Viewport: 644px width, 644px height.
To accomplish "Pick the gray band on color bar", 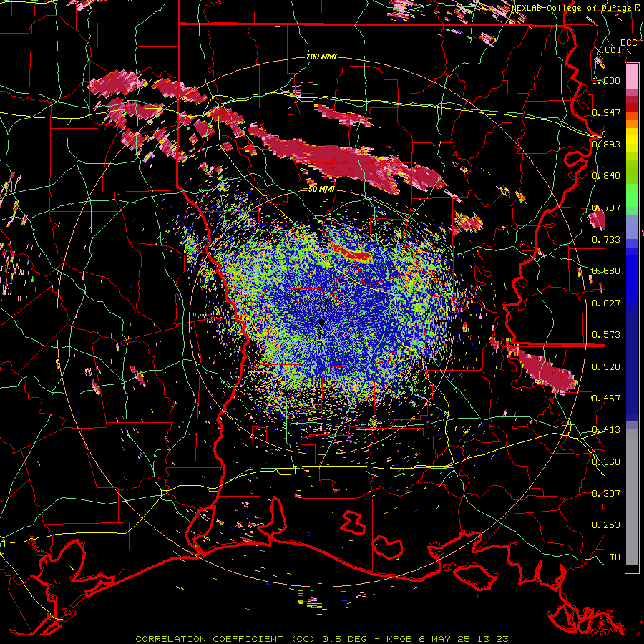I will click(632, 497).
